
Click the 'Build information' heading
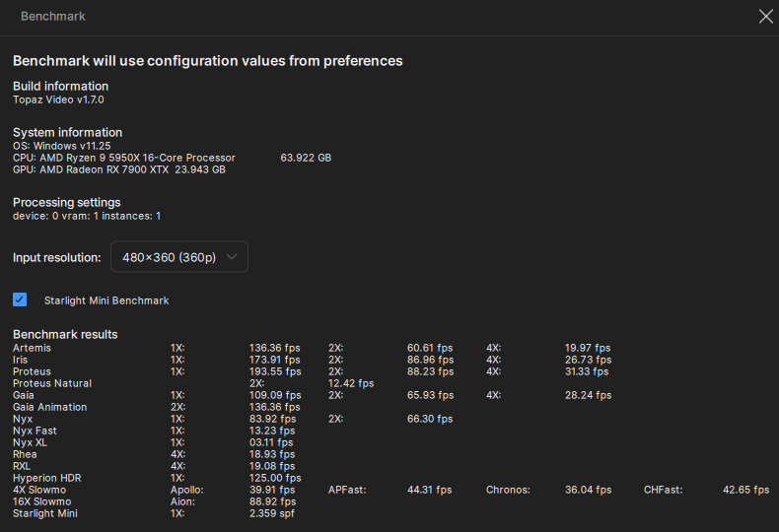coord(60,87)
